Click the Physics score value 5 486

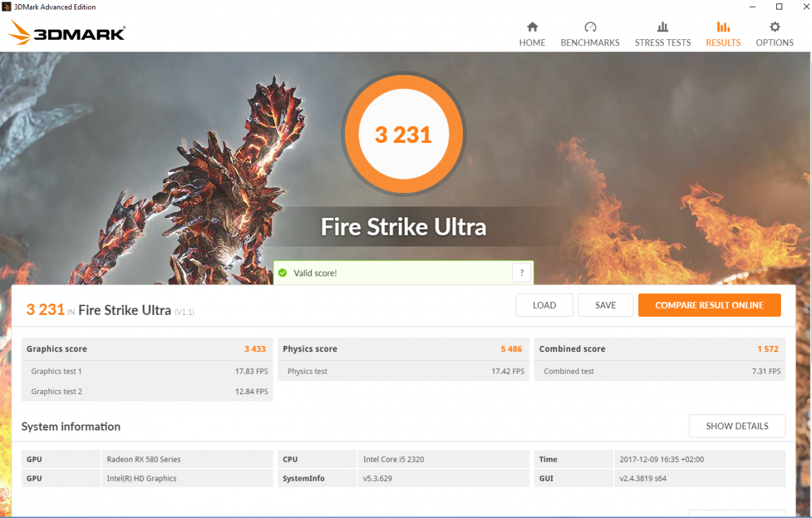point(512,349)
